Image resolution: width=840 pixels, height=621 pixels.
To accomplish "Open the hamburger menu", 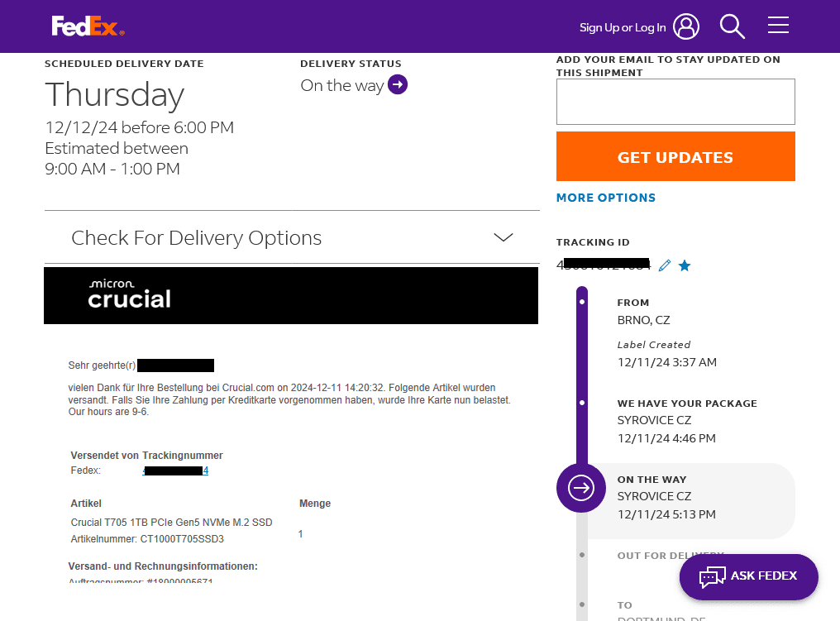I will pos(778,26).
